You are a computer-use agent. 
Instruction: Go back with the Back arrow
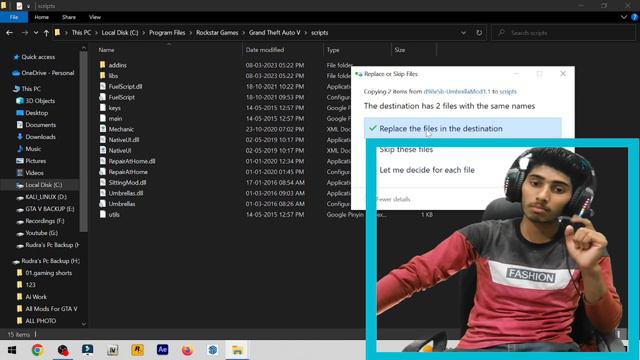point(9,33)
